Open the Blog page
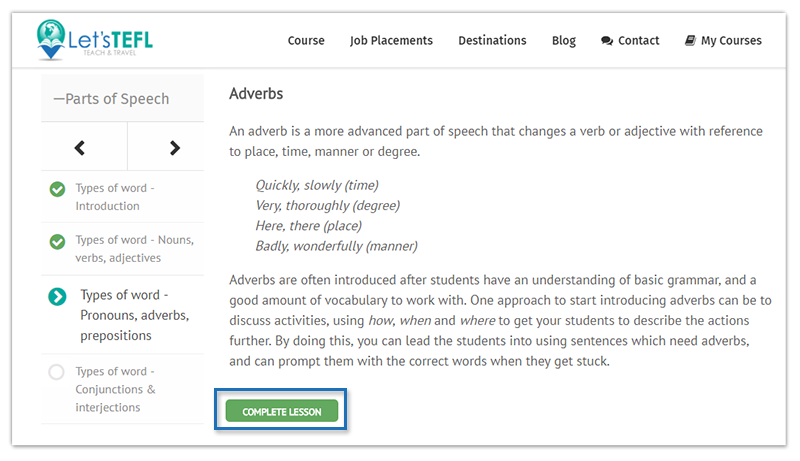Viewport: 800px width, 461px height. coord(564,40)
